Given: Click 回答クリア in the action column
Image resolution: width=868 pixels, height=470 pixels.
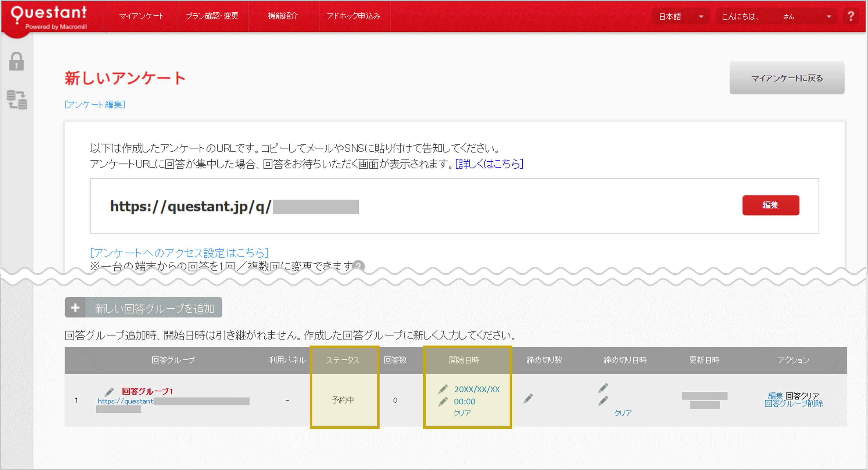Looking at the screenshot, I should [x=802, y=395].
